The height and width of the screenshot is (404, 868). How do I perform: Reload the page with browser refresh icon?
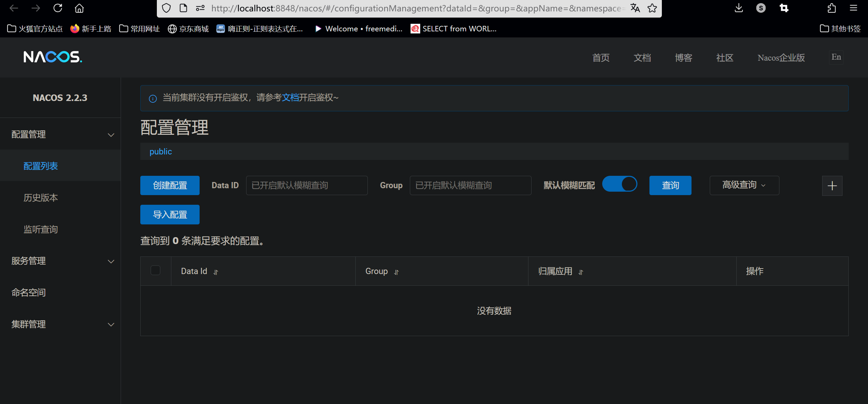tap(58, 8)
